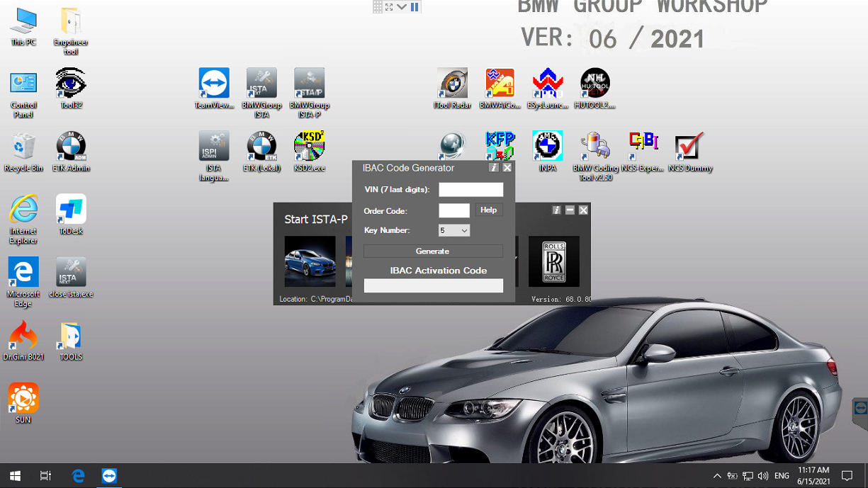868x488 pixels.
Task: Open info button in IBAC Code Generator
Action: point(494,168)
